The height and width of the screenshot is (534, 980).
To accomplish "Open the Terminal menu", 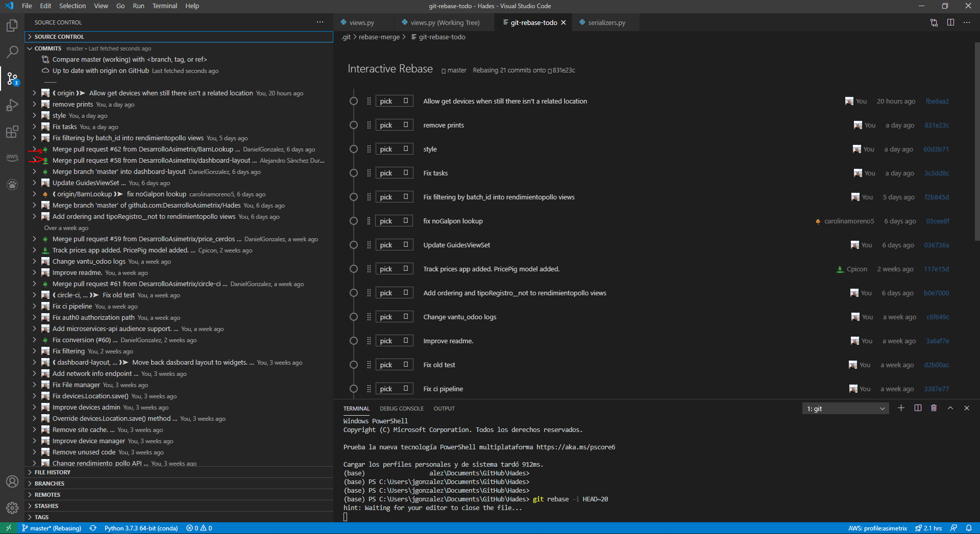I will [164, 6].
